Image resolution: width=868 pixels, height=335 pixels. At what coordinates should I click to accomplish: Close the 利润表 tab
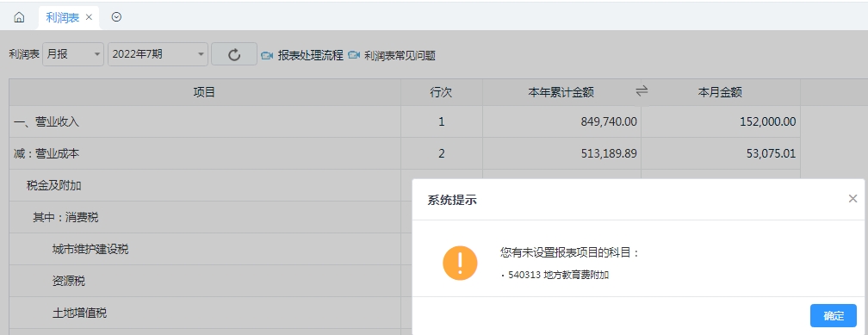pos(89,18)
